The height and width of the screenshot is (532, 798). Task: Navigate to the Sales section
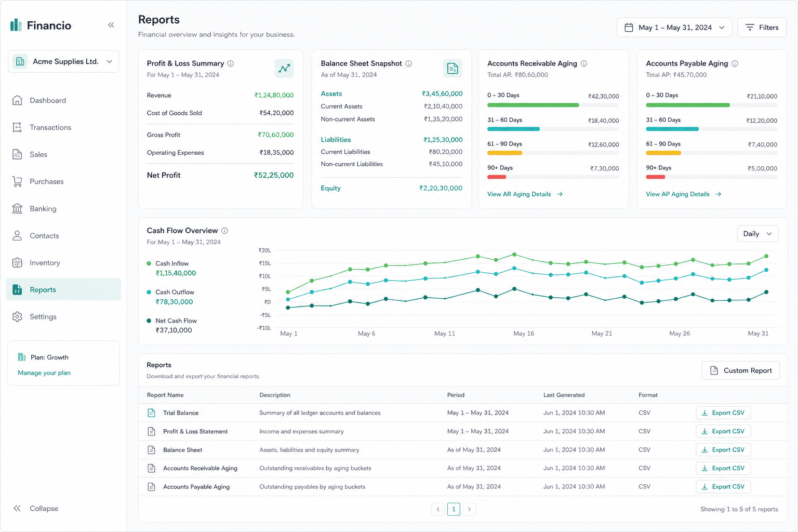point(63,154)
